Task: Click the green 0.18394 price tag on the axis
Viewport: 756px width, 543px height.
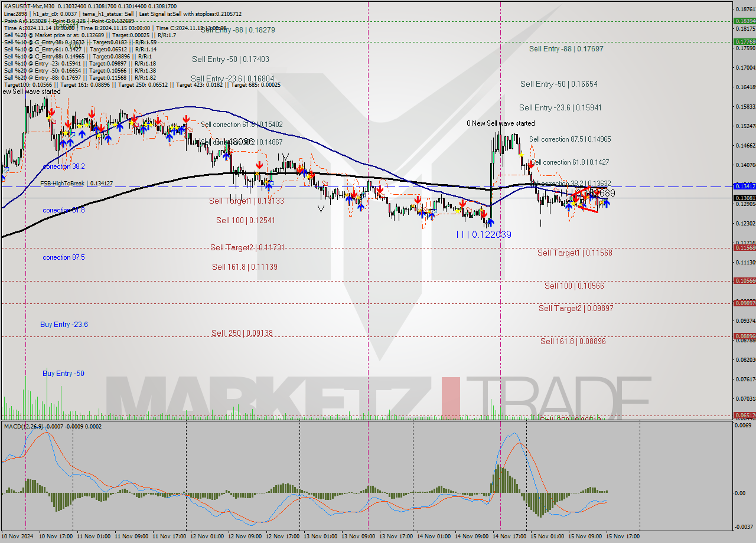Action: point(744,21)
